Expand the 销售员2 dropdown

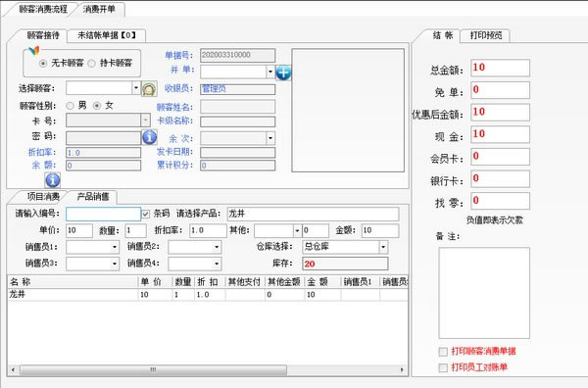[x=217, y=247]
